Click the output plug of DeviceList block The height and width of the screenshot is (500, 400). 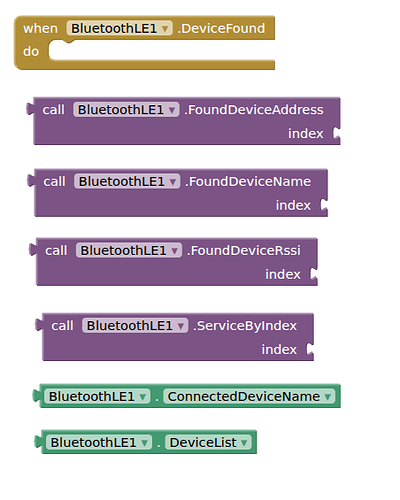point(38,442)
